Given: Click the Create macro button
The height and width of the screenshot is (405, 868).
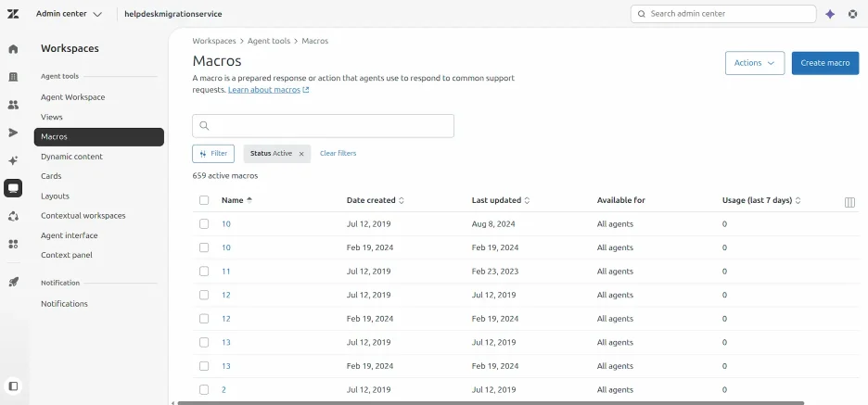Looking at the screenshot, I should pos(824,63).
